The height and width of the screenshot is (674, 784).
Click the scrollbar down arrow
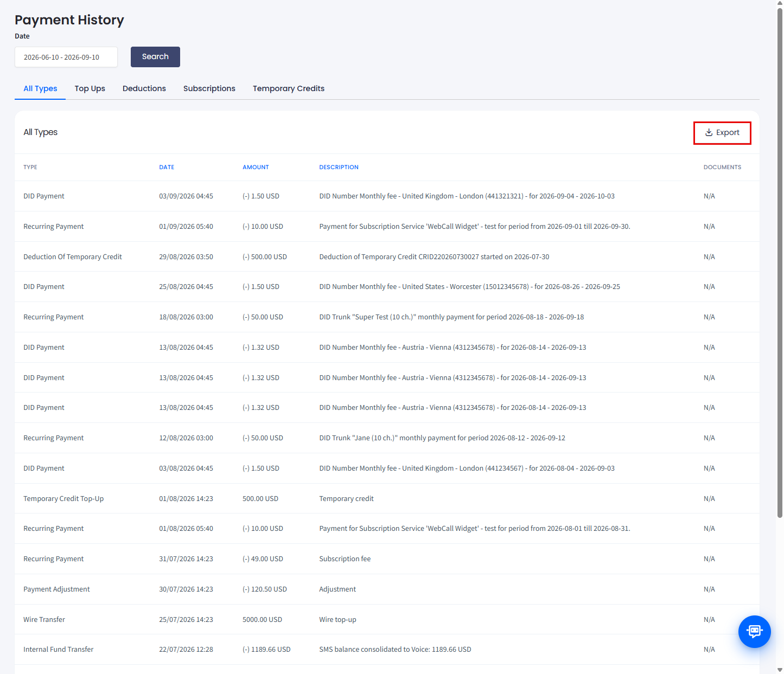tap(780, 670)
